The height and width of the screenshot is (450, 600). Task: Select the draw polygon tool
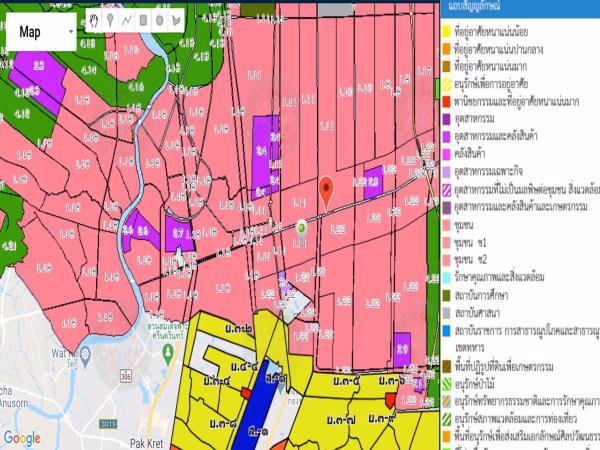(176, 20)
